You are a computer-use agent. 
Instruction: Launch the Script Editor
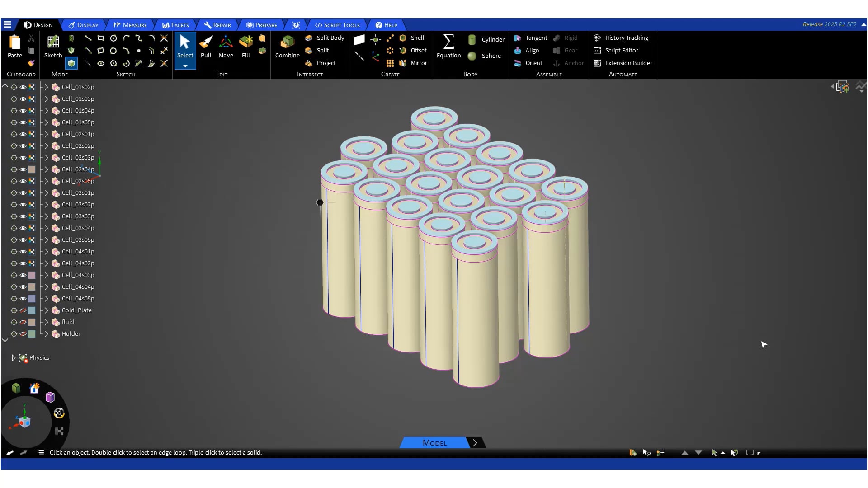(x=616, y=51)
